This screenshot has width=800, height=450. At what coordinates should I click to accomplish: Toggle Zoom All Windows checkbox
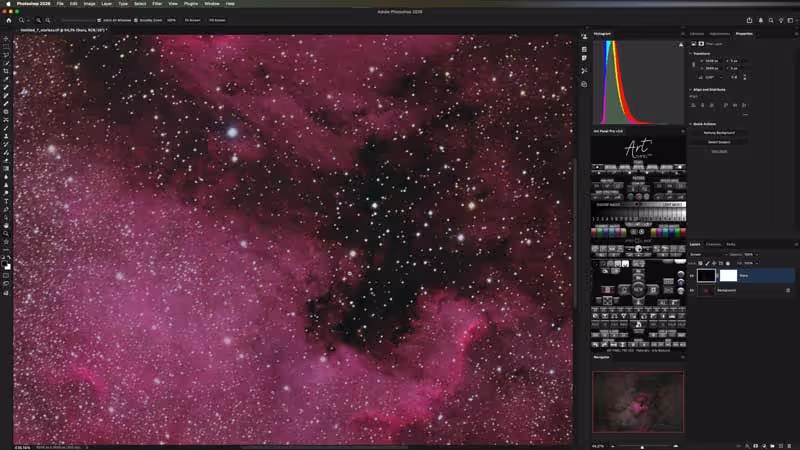click(x=99, y=20)
